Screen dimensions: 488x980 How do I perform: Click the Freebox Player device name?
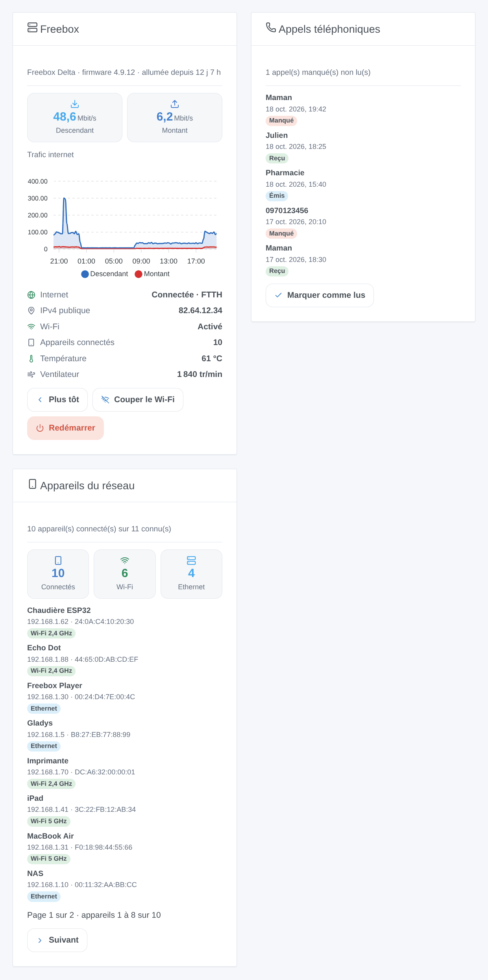point(55,685)
